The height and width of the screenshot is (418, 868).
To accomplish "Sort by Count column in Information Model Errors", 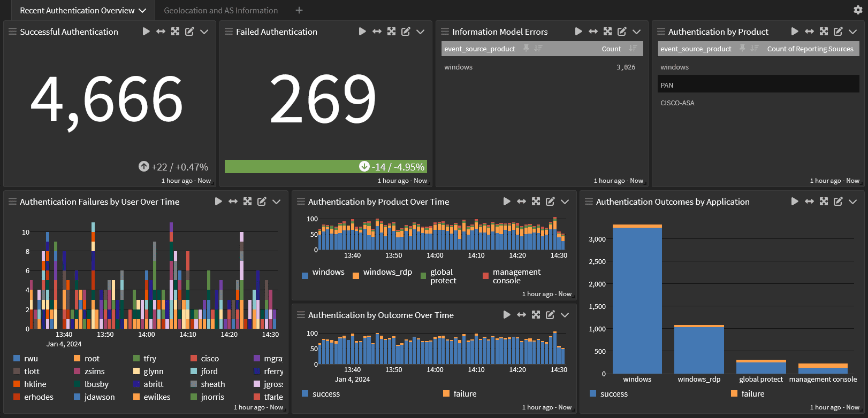I will (633, 49).
